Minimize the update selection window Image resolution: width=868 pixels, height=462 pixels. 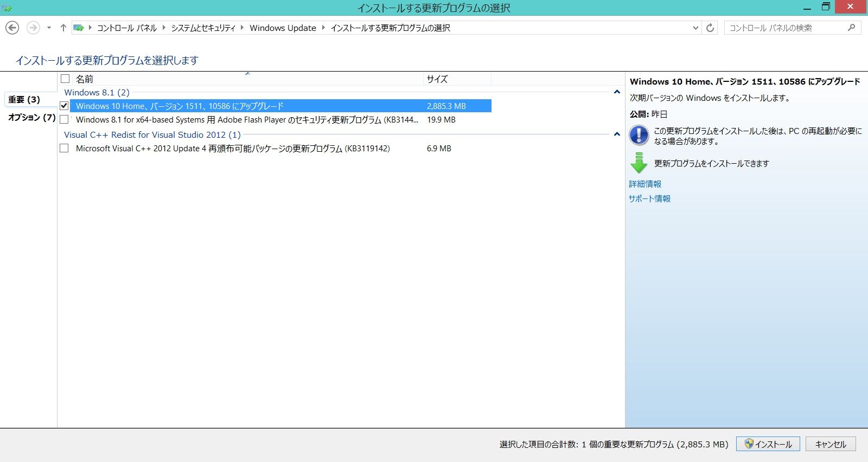(x=807, y=8)
